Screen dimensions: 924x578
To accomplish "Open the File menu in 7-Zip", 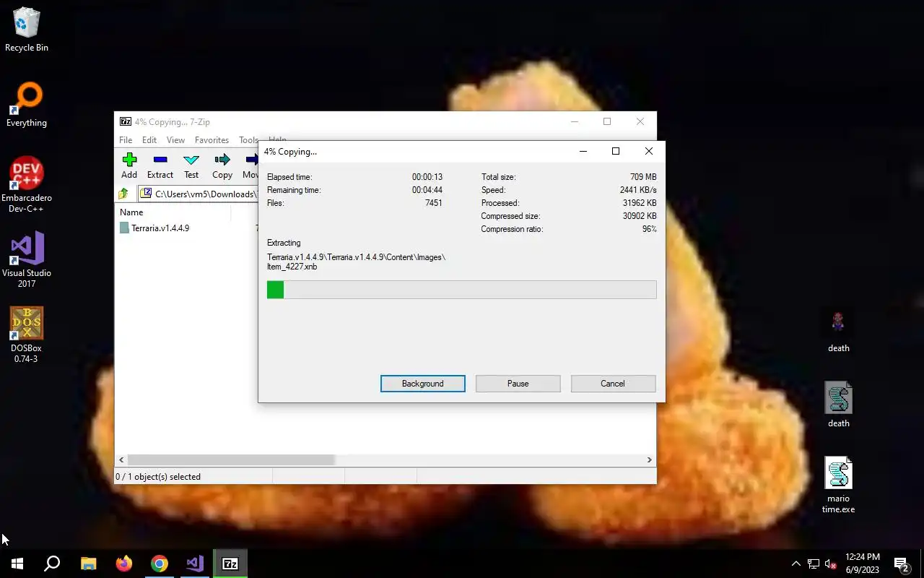I will 126,140.
